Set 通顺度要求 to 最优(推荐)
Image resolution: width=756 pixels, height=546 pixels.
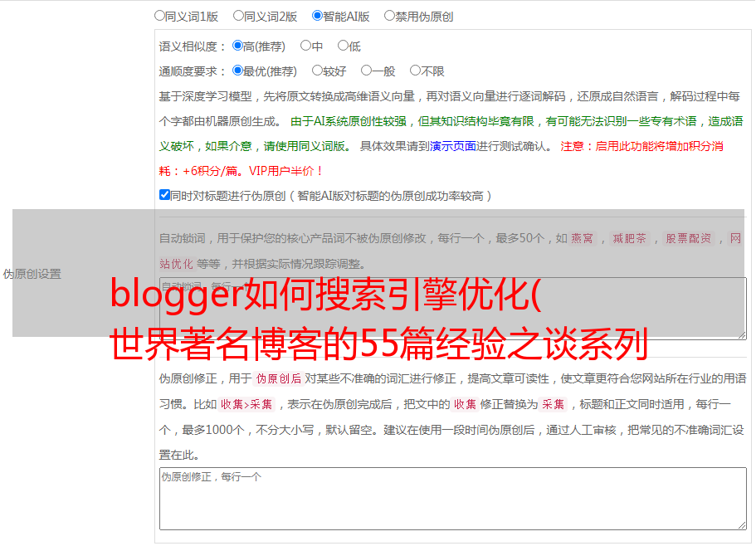237,71
